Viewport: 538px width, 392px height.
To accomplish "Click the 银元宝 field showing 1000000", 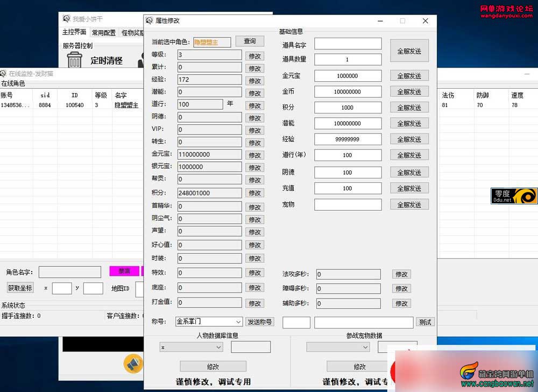I will coord(209,167).
